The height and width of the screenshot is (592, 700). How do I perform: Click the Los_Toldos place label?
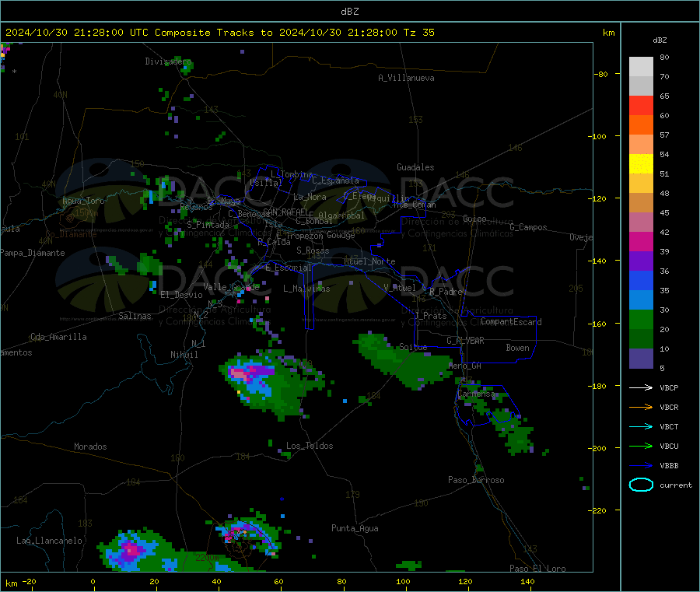[x=310, y=446]
